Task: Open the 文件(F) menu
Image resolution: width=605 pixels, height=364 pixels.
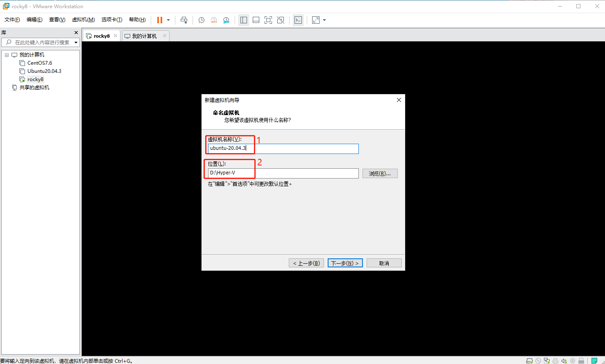Action: (12, 20)
